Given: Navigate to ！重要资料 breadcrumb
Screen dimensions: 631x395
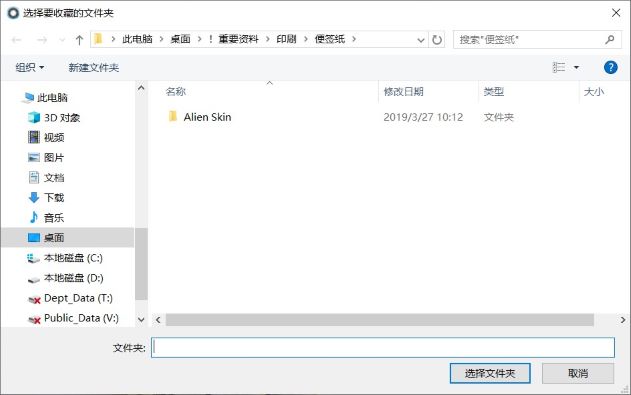Looking at the screenshot, I should [233, 39].
